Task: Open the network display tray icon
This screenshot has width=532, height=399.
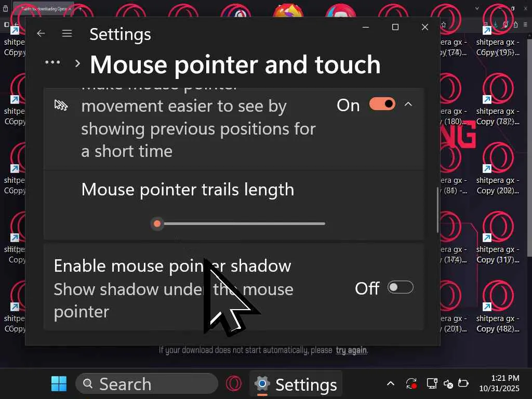Action: click(432, 384)
